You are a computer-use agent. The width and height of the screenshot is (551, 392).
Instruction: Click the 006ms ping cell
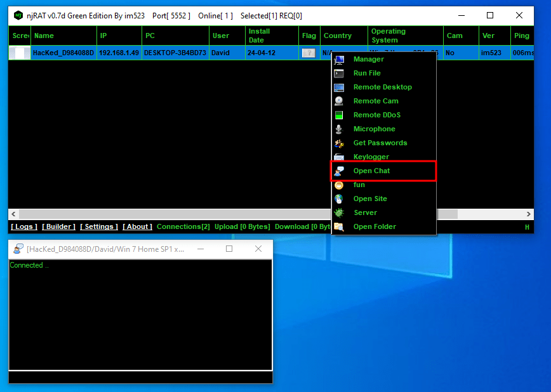(522, 53)
